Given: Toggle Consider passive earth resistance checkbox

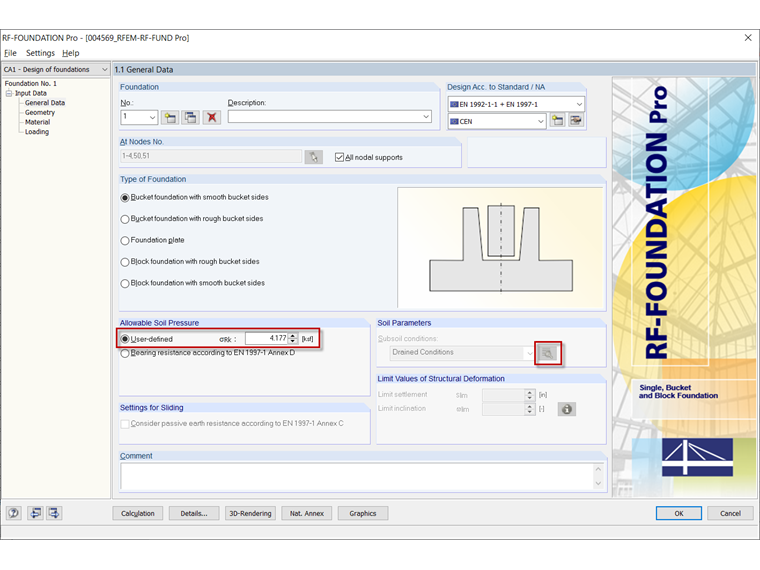Looking at the screenshot, I should tap(125, 424).
